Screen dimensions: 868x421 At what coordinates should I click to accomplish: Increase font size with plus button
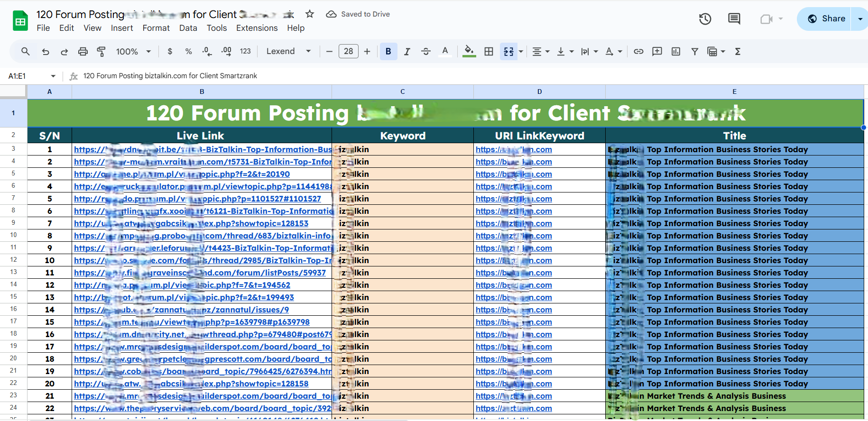click(x=367, y=52)
